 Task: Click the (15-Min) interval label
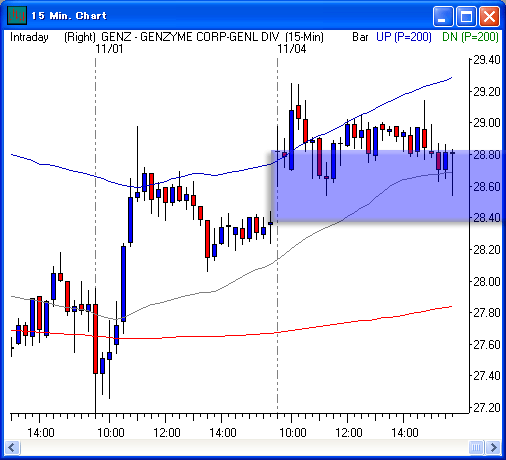(x=304, y=37)
